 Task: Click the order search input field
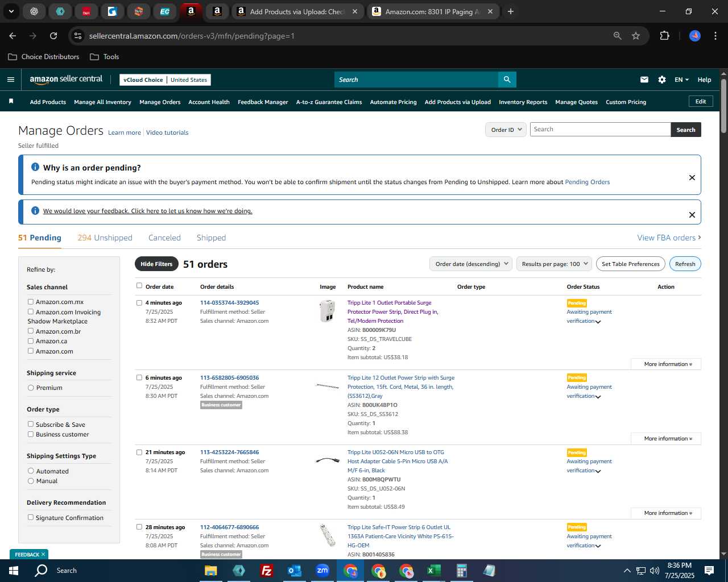[600, 130]
